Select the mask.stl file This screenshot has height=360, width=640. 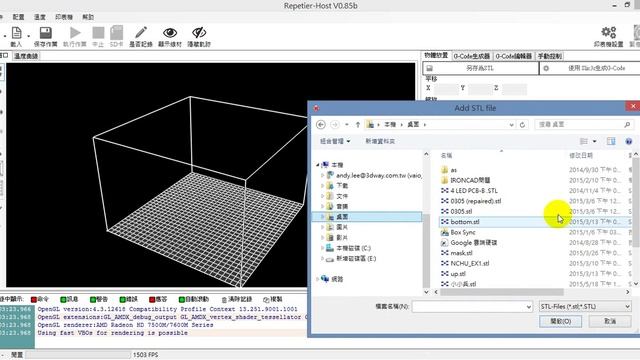461,253
